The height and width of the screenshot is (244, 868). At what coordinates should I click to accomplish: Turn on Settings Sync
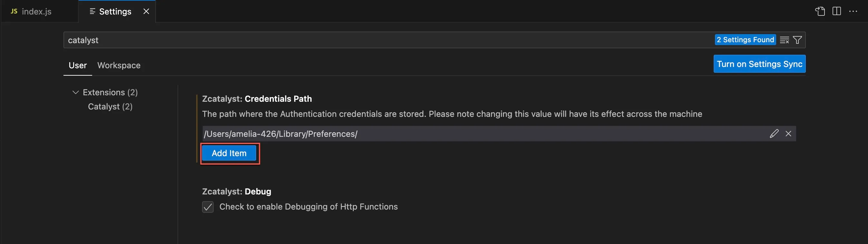point(759,64)
